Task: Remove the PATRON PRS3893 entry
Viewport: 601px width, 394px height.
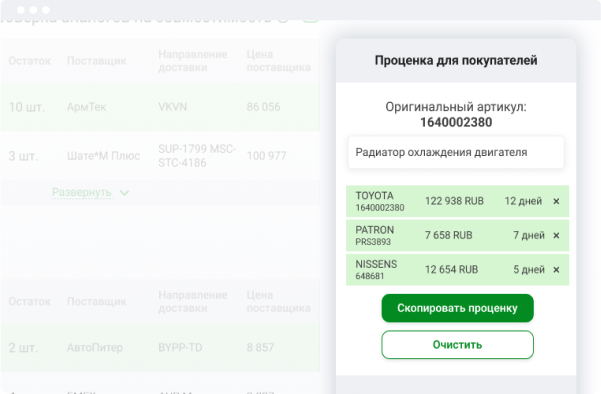Action: pos(556,235)
